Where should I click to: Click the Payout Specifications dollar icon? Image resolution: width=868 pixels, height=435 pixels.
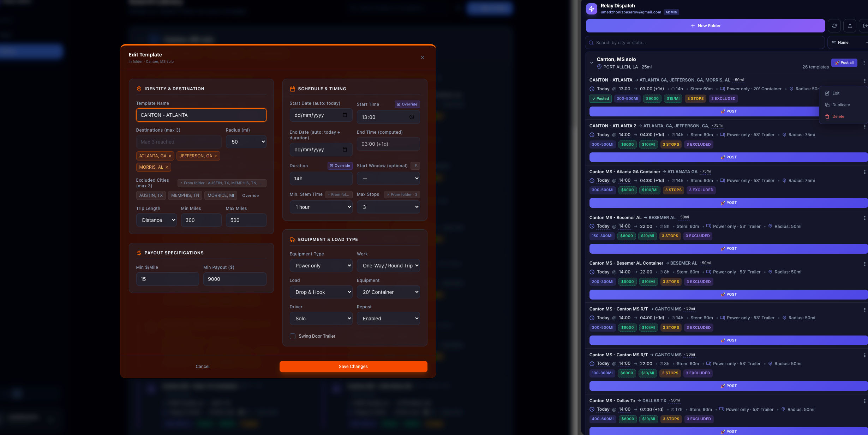(x=139, y=253)
